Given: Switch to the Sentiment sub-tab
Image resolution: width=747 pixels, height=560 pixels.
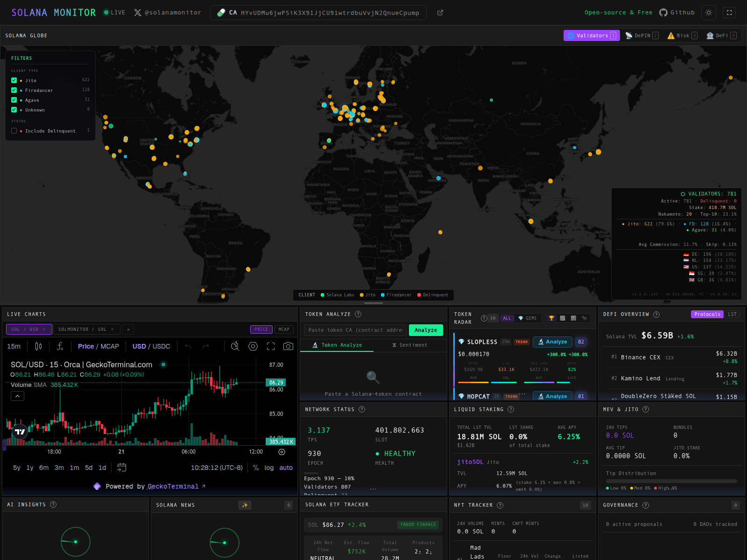Looking at the screenshot, I should (409, 345).
